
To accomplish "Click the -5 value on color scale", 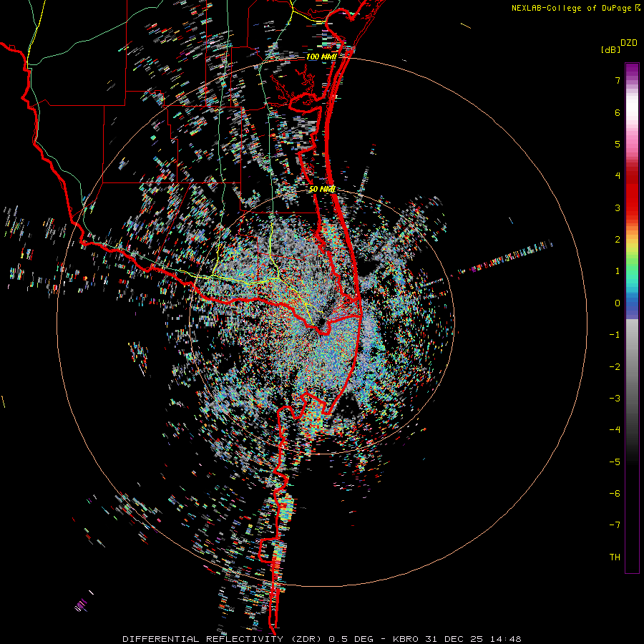I will coord(615,462).
